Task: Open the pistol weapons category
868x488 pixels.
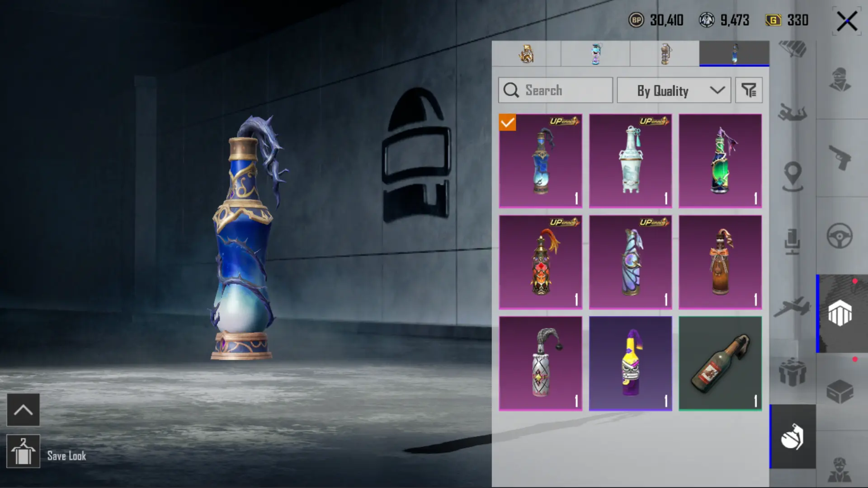Action: (x=840, y=157)
